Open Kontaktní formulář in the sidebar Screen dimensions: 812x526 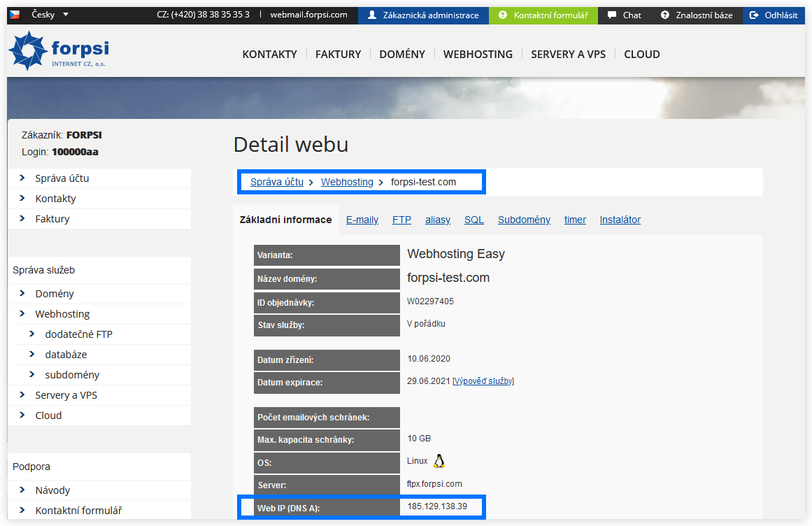tap(79, 511)
